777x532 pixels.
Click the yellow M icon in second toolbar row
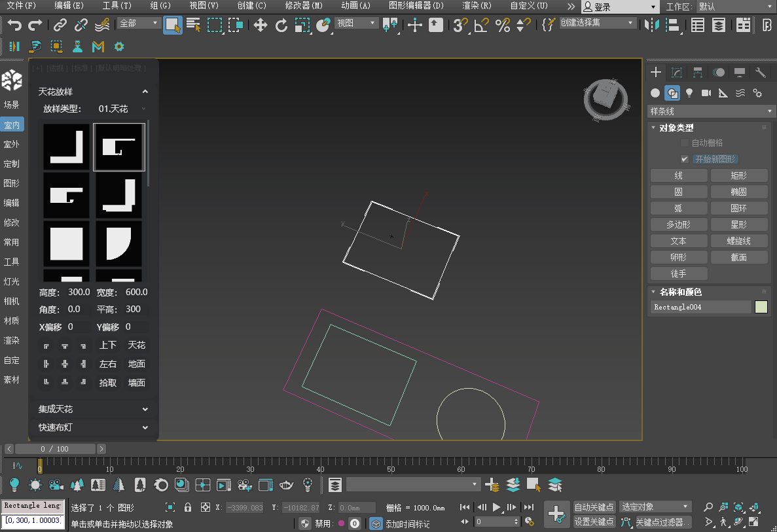pyautogui.click(x=98, y=46)
